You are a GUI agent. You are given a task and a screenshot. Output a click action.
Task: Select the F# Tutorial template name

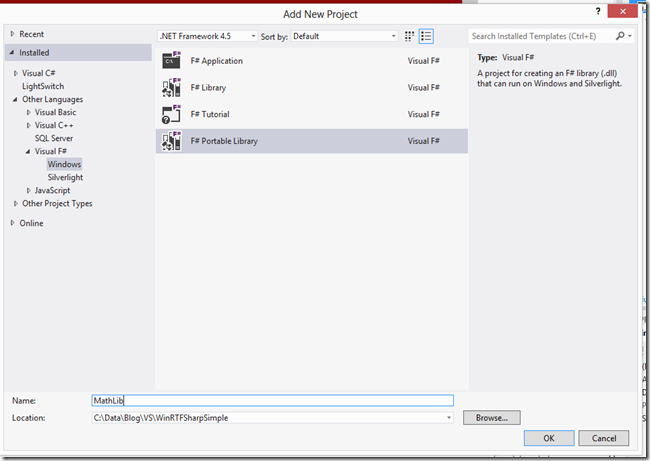[x=210, y=114]
